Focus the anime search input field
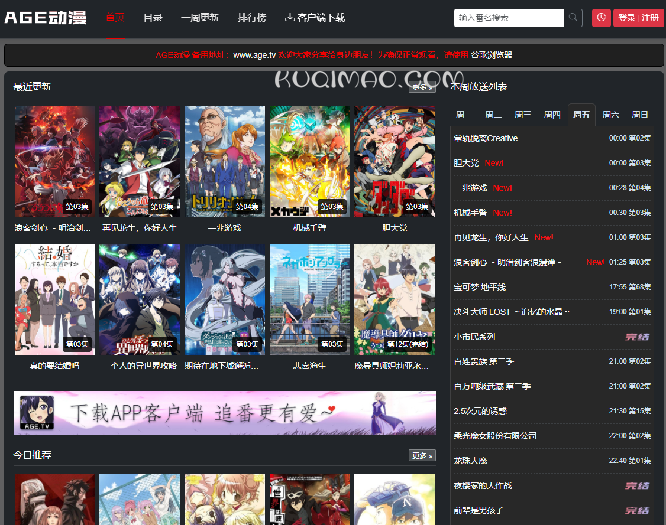 [509, 18]
